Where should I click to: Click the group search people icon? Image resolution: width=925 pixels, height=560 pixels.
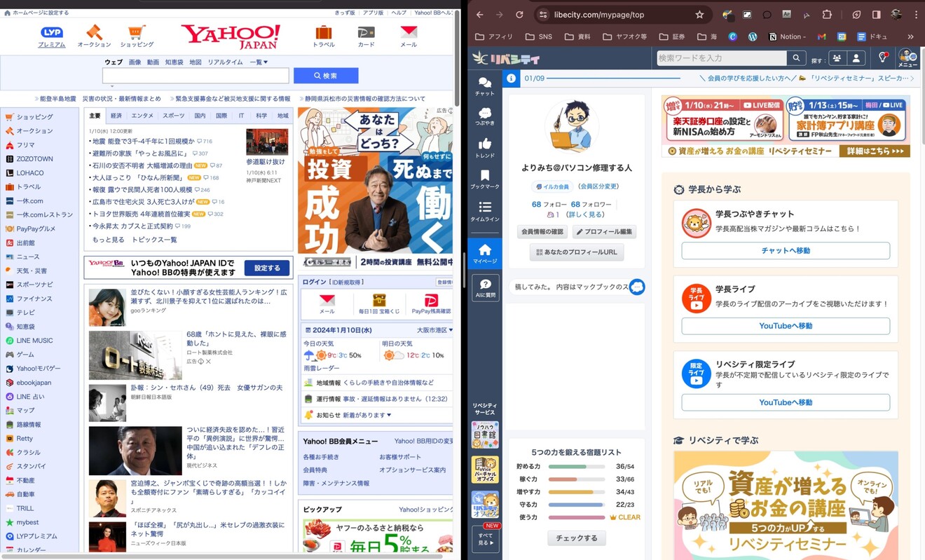(x=837, y=57)
